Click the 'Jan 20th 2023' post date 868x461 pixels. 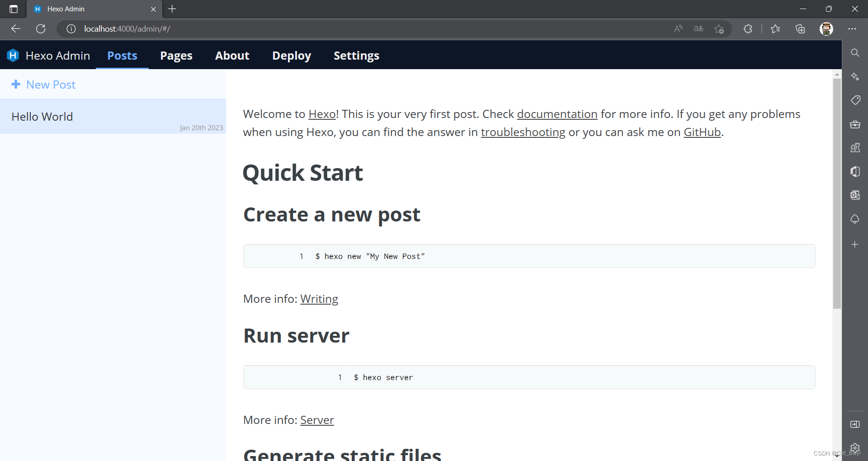(202, 128)
